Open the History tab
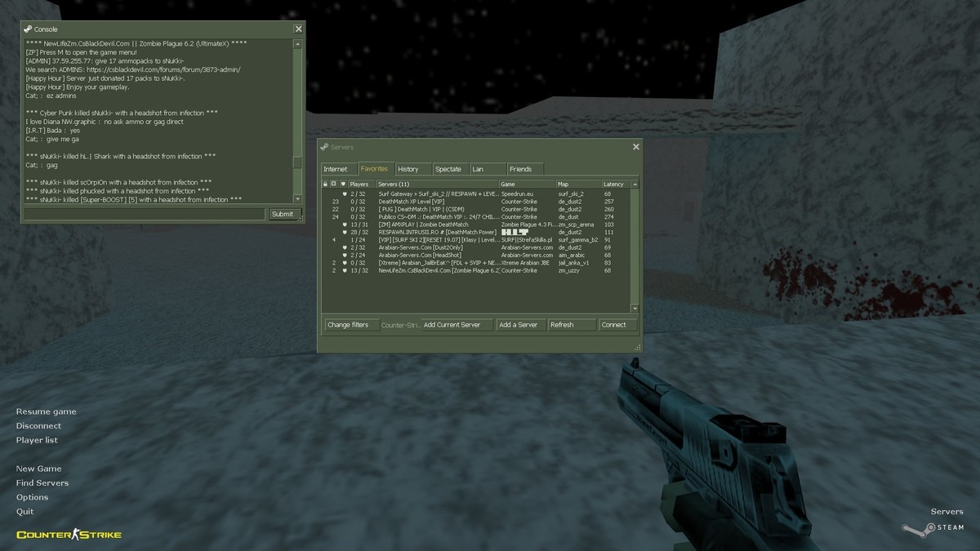This screenshot has height=551, width=980. point(412,169)
